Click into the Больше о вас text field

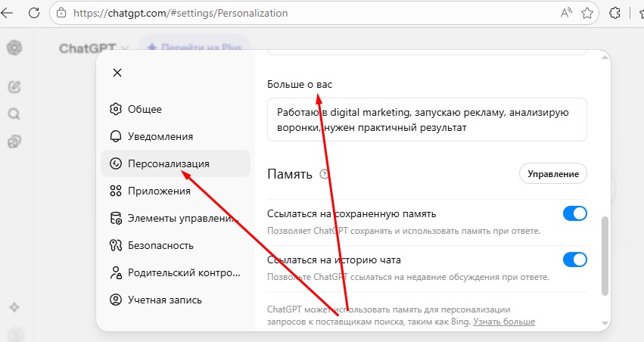pyautogui.click(x=427, y=120)
